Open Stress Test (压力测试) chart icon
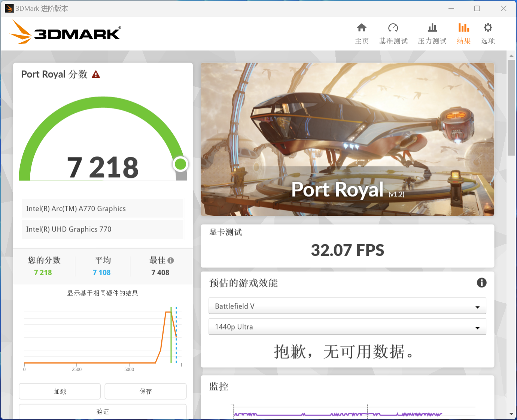 click(x=432, y=28)
